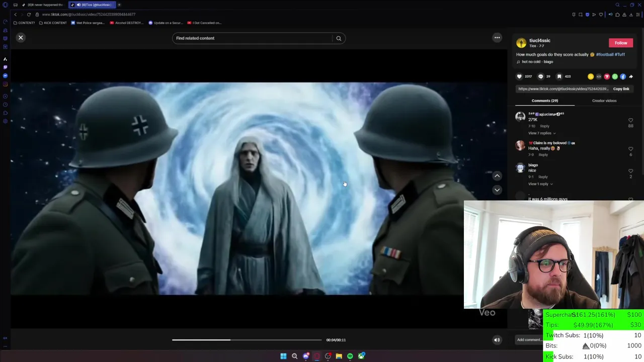Screen dimensions: 644x362
Task: Open the three-dot more options menu
Action: point(497,38)
